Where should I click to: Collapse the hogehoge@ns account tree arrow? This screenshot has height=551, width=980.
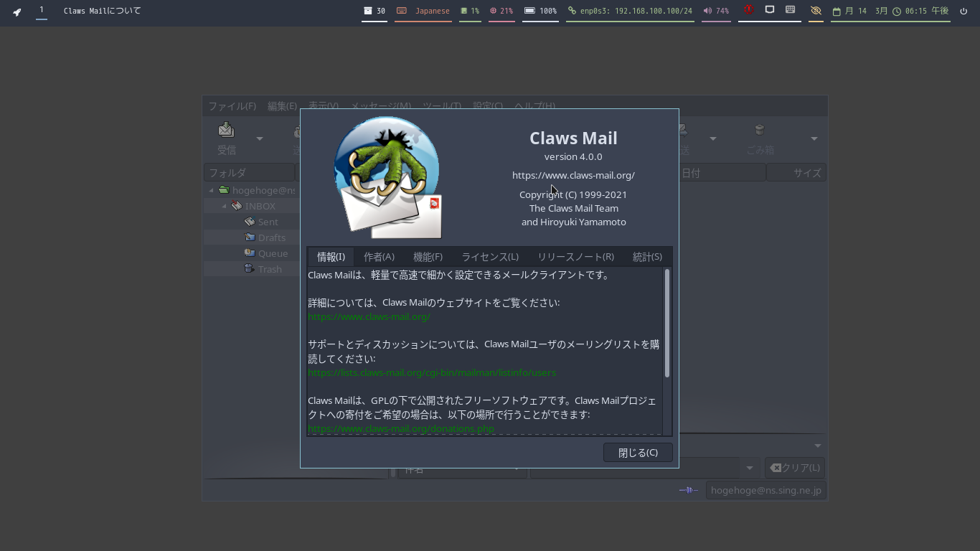pyautogui.click(x=211, y=190)
